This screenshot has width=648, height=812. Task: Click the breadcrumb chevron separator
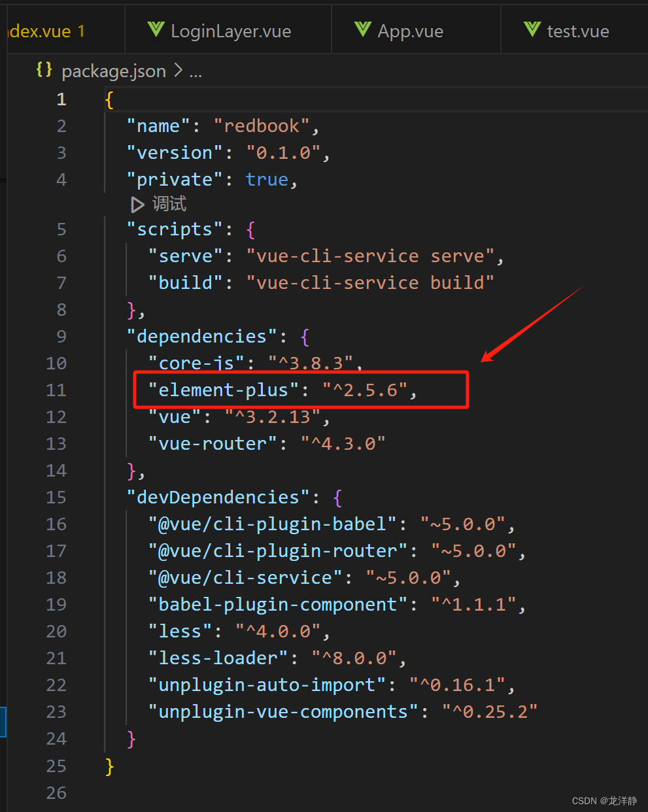[x=178, y=71]
